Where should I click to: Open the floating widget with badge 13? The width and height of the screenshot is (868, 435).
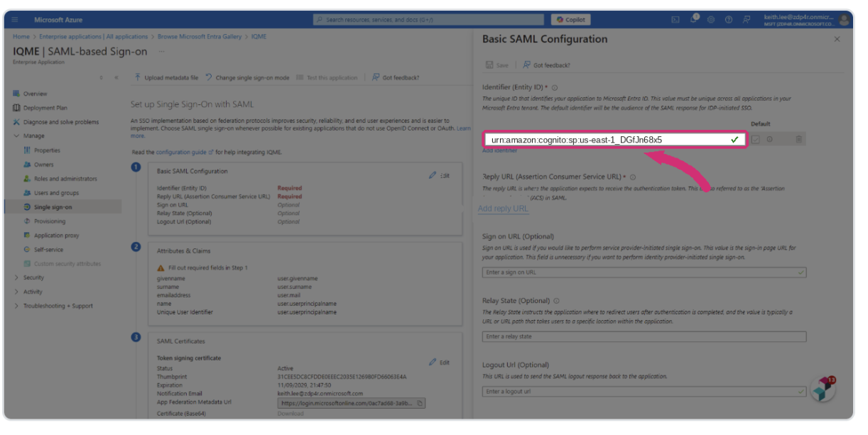click(x=823, y=388)
